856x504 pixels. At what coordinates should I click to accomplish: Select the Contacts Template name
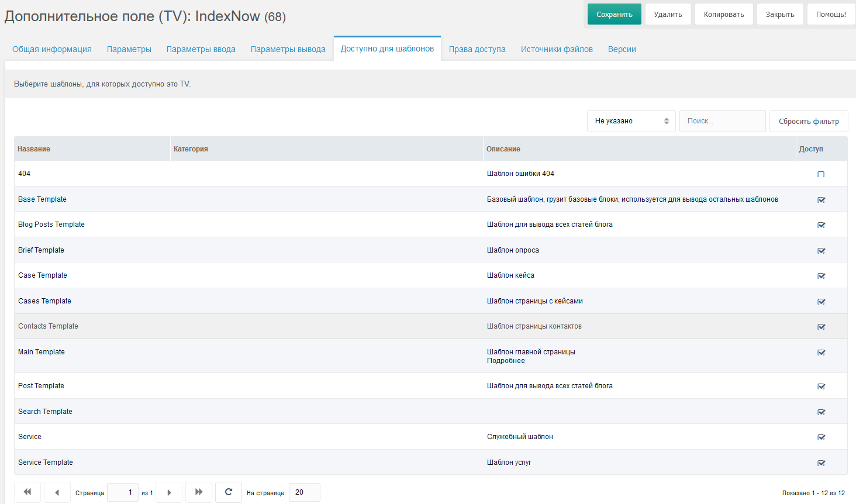(x=48, y=326)
